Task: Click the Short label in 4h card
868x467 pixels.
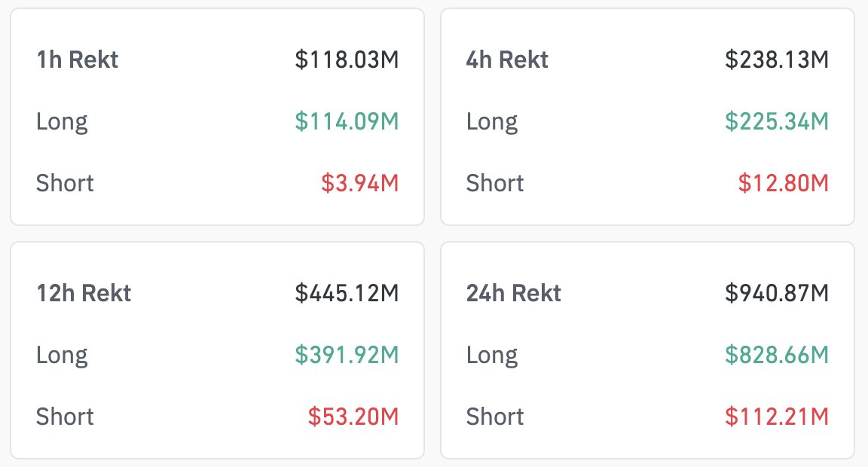Action: pyautogui.click(x=495, y=183)
